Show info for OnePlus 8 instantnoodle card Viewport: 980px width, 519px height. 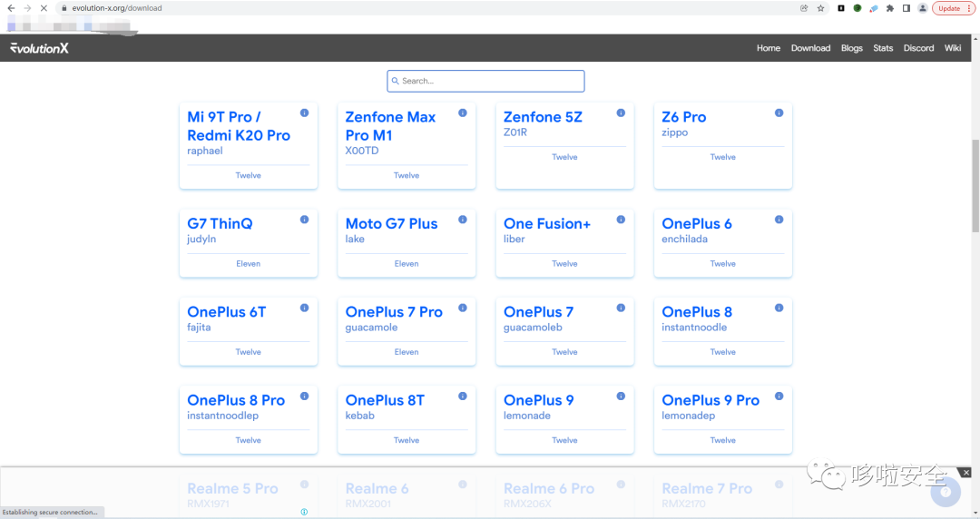point(779,308)
